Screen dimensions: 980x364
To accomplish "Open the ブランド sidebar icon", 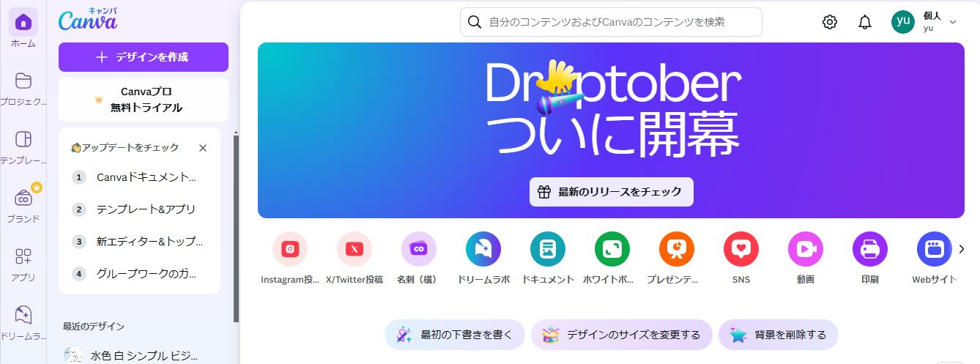I will pos(23,198).
